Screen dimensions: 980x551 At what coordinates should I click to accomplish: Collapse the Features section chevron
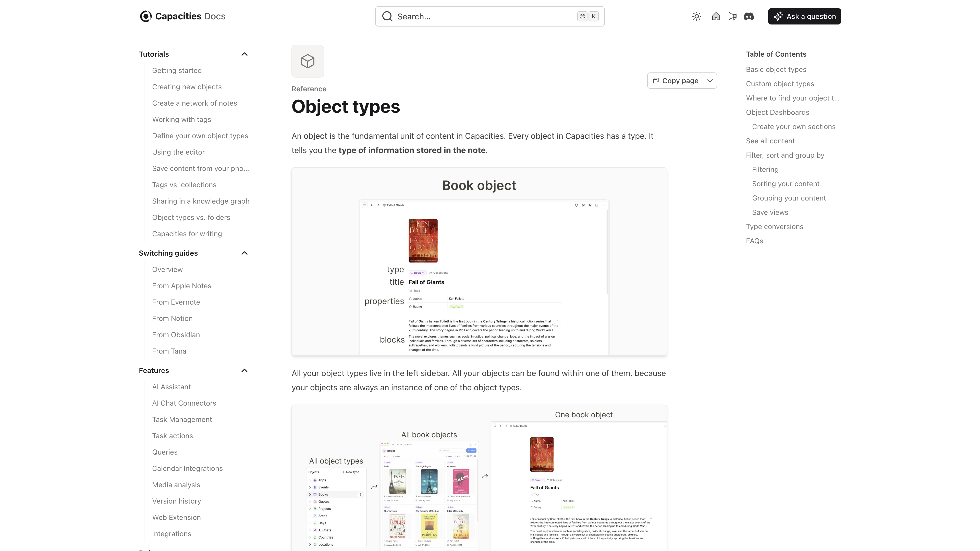(245, 370)
